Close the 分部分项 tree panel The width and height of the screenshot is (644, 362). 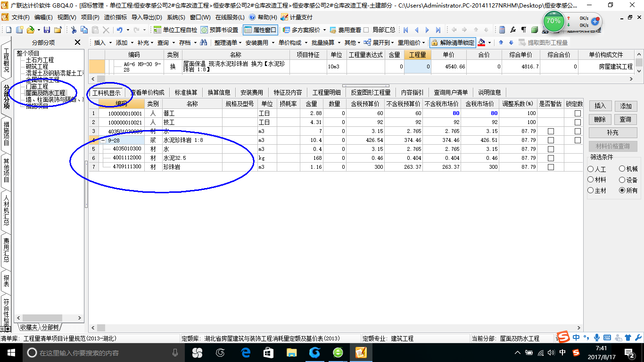(x=78, y=42)
